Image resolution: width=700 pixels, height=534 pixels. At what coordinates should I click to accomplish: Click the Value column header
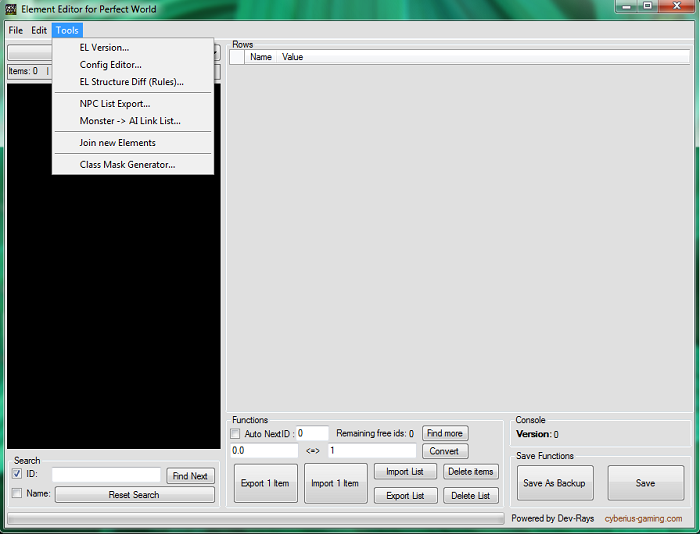(x=292, y=57)
